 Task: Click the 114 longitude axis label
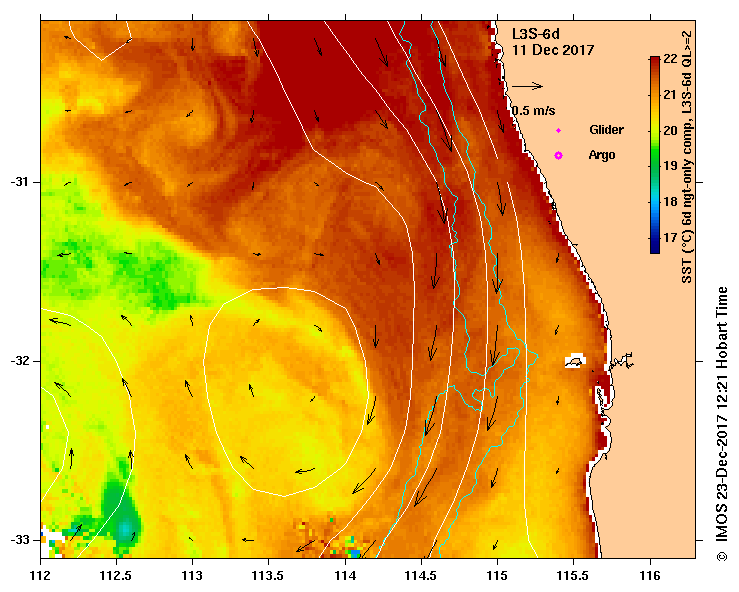click(x=345, y=576)
